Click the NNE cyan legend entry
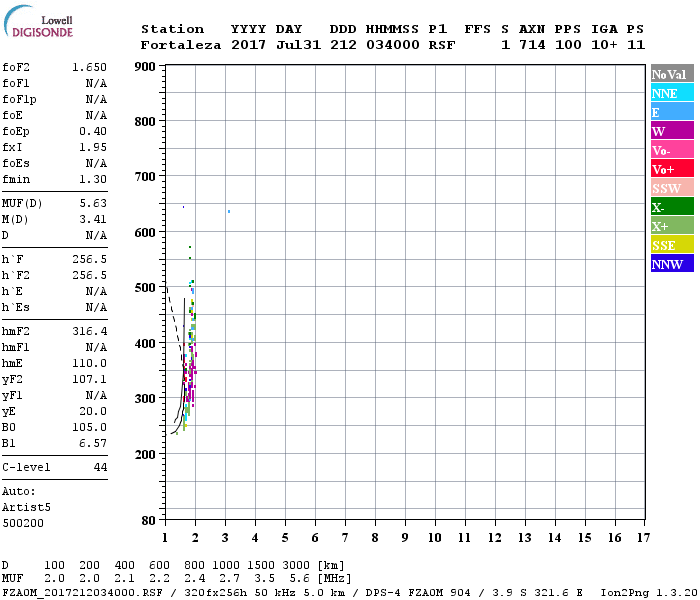The width and height of the screenshot is (700, 600). tap(671, 93)
